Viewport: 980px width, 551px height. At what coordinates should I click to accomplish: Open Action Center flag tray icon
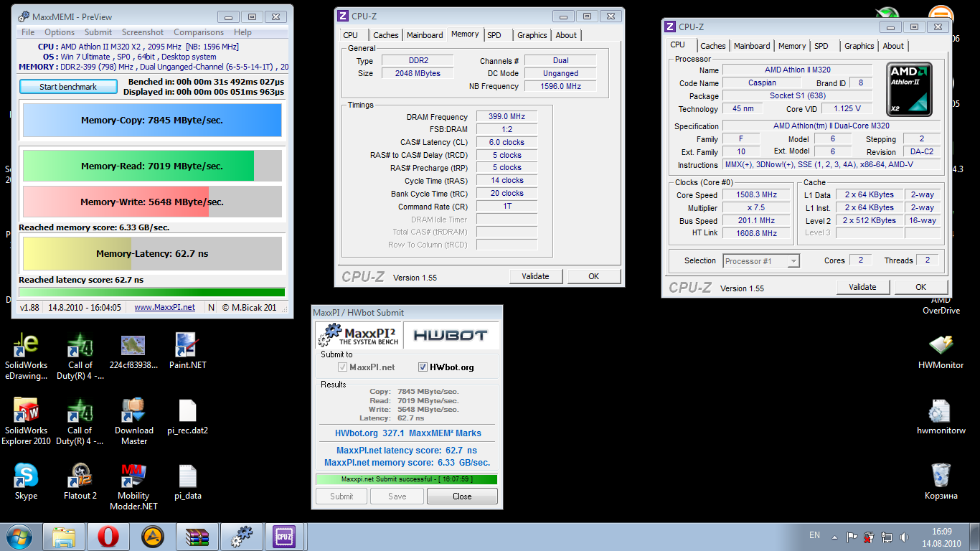[x=852, y=537]
